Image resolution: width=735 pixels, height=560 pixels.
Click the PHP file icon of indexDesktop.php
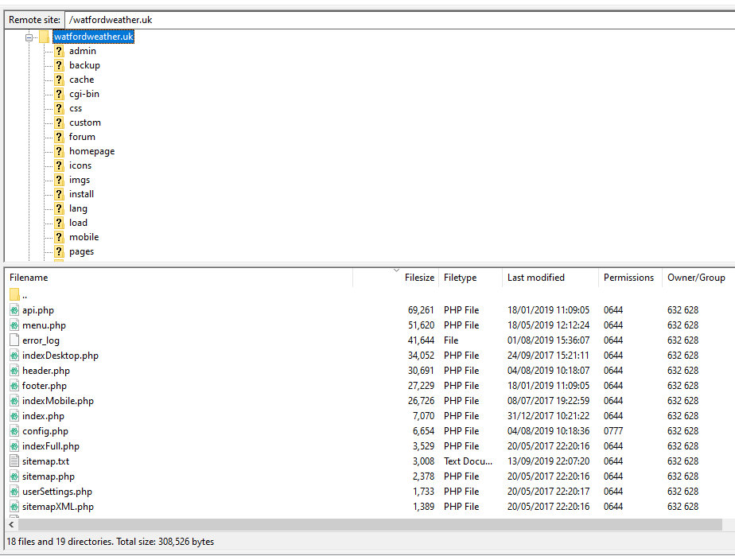point(14,356)
